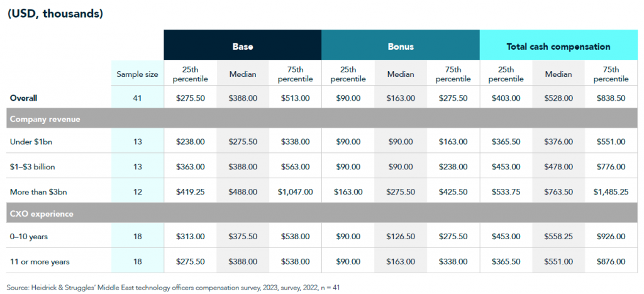Screen dimensions: 644x294
Task: Click the Overall sample size 41 cell
Action: 137,98
